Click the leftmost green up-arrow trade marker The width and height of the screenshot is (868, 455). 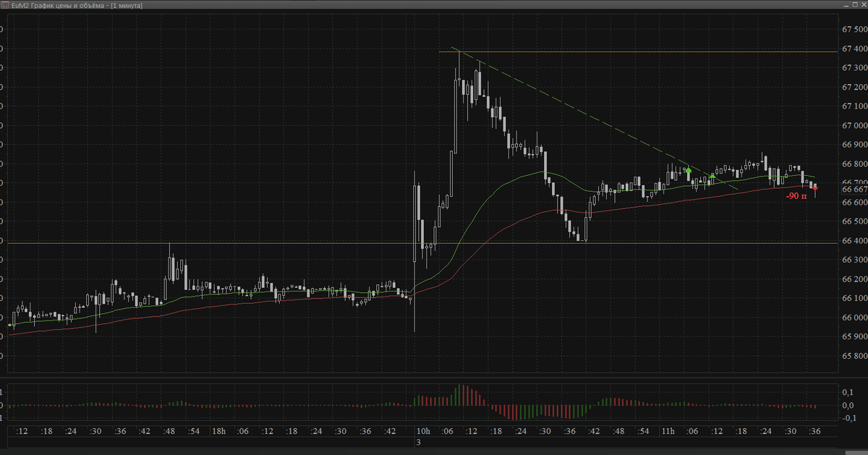(689, 170)
